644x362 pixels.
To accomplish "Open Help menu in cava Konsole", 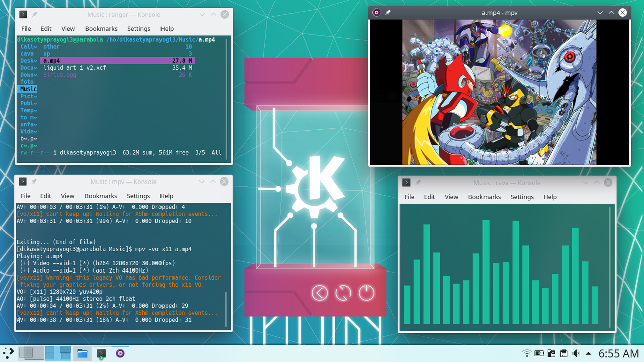I will click(x=550, y=197).
